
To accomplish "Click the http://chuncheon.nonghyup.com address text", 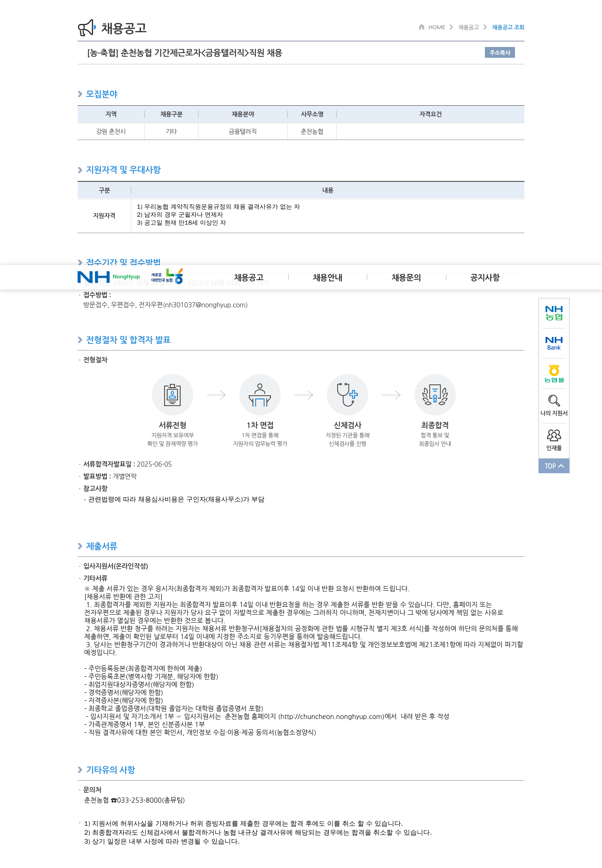I will click(332, 717).
